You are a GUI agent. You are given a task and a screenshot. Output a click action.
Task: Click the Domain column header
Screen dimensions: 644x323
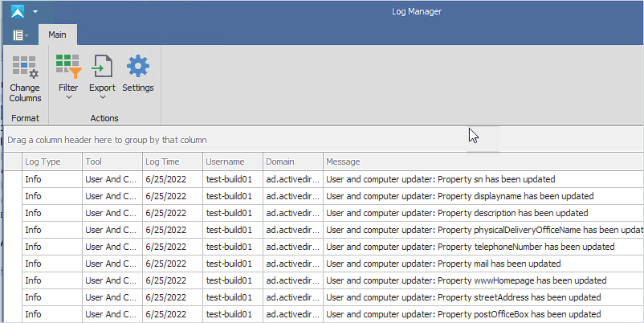coord(293,162)
